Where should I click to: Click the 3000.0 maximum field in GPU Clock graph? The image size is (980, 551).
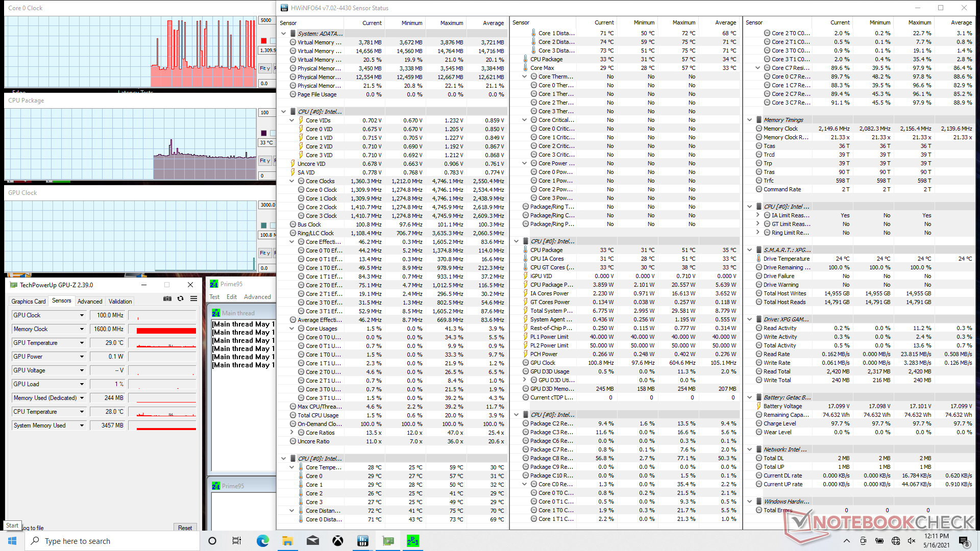(267, 205)
